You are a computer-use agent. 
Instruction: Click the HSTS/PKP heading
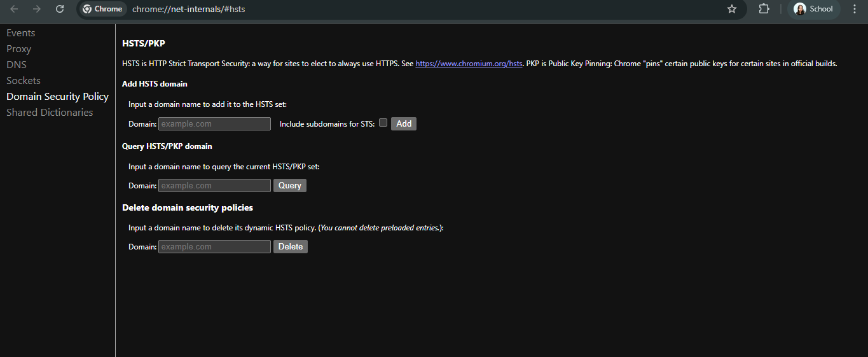pyautogui.click(x=144, y=43)
